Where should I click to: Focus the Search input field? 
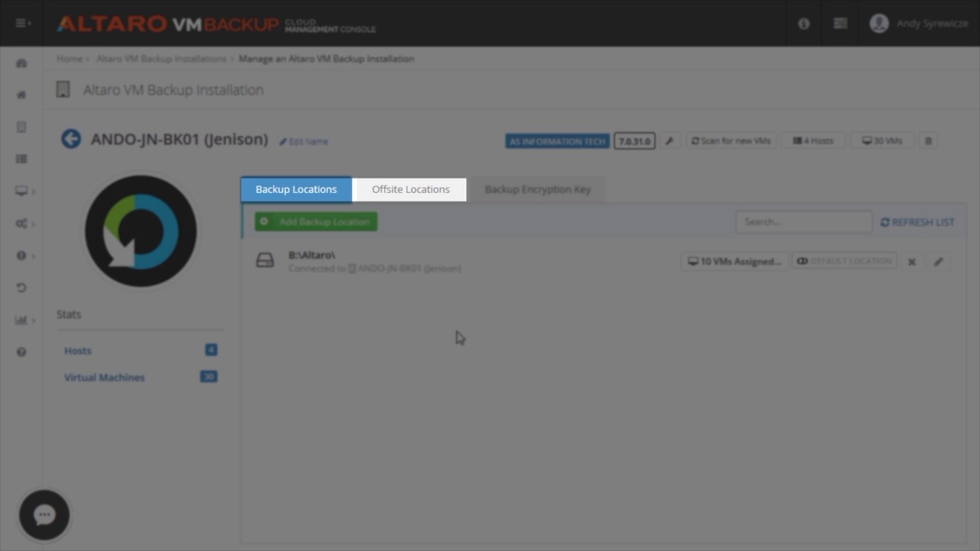coord(803,222)
